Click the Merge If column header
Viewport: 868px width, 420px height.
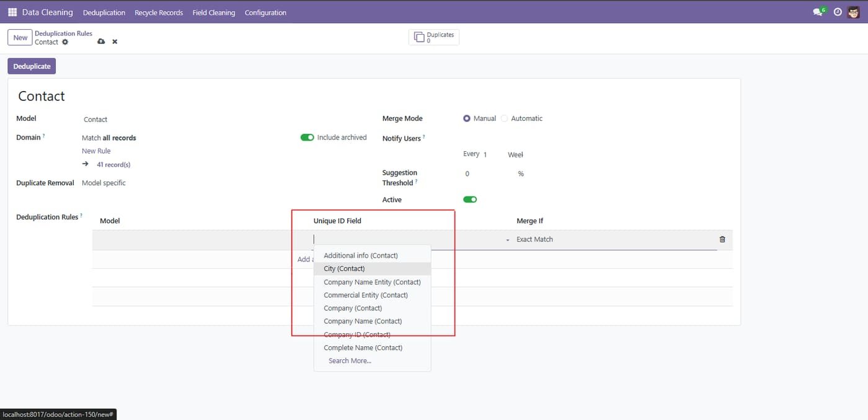pyautogui.click(x=530, y=221)
